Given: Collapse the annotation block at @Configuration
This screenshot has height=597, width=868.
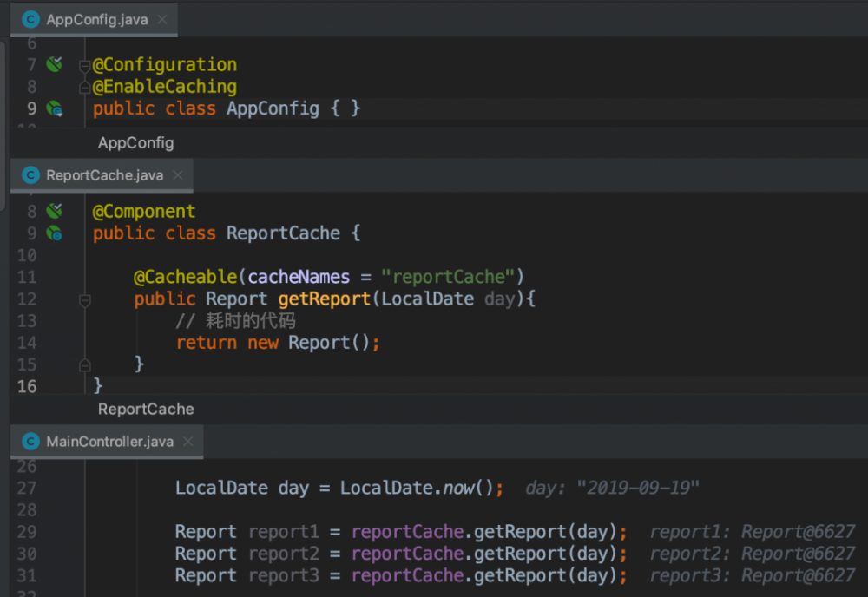Looking at the screenshot, I should coord(84,65).
